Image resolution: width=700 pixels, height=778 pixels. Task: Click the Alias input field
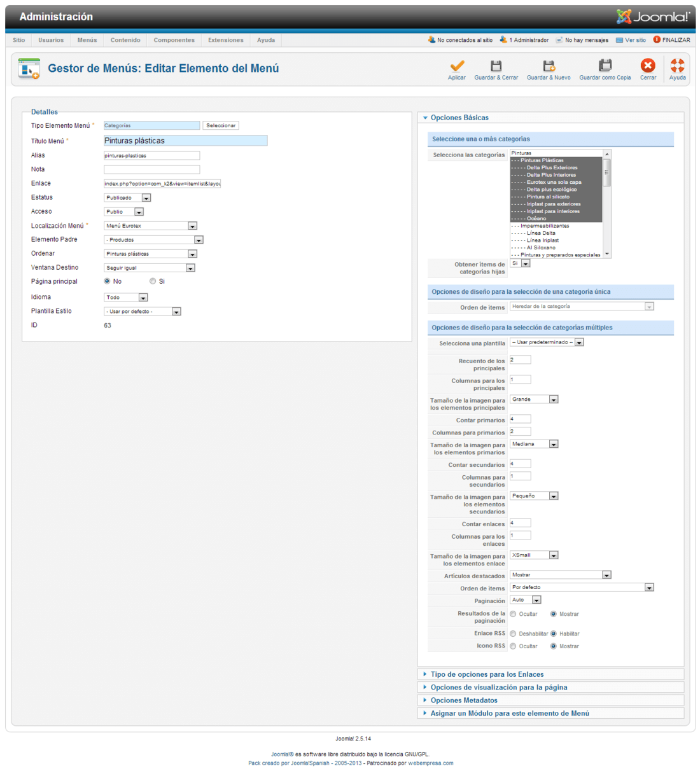(151, 155)
